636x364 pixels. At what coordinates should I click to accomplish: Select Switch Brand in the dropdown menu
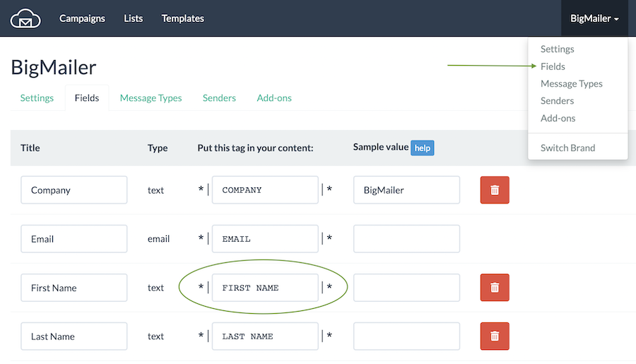pyautogui.click(x=567, y=148)
